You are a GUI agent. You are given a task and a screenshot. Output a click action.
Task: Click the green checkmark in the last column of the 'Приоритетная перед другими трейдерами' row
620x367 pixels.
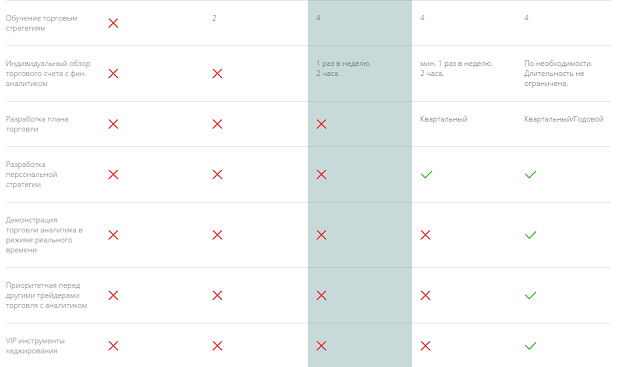tap(530, 295)
